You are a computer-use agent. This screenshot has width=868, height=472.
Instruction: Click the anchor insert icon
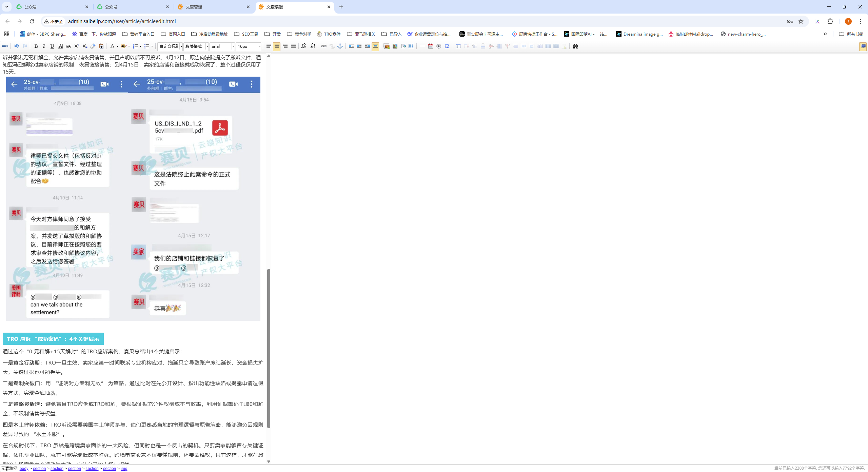pyautogui.click(x=340, y=46)
